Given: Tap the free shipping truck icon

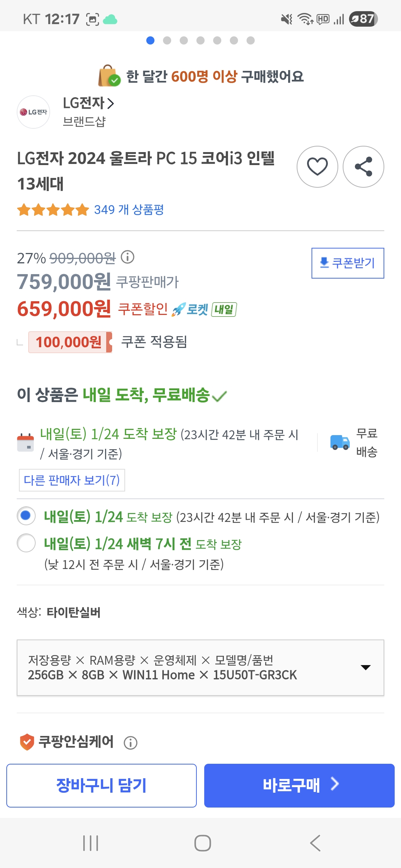Looking at the screenshot, I should pyautogui.click(x=340, y=442).
